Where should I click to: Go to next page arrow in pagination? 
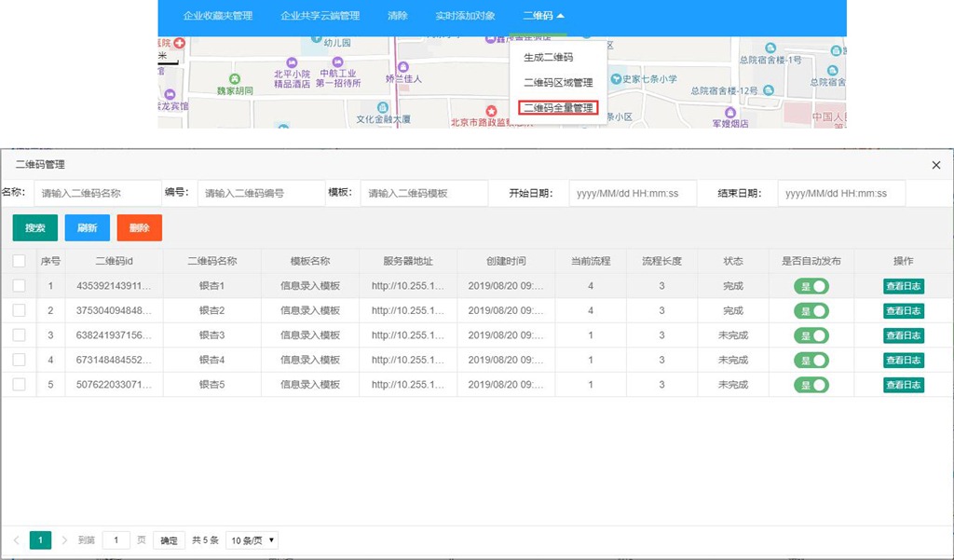(x=64, y=540)
